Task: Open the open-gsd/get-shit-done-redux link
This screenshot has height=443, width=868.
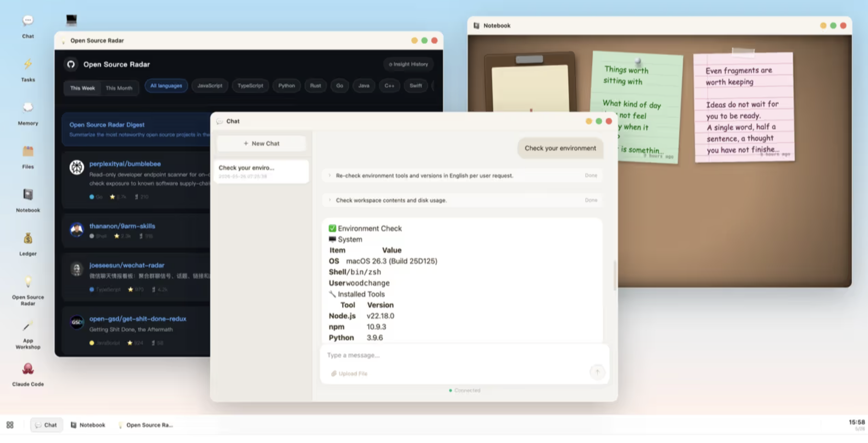Action: tap(138, 319)
